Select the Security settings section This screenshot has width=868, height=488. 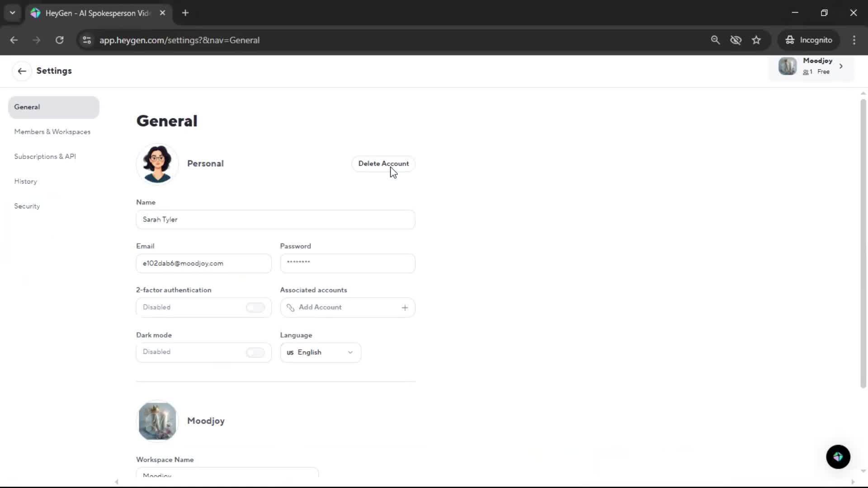[x=27, y=206]
